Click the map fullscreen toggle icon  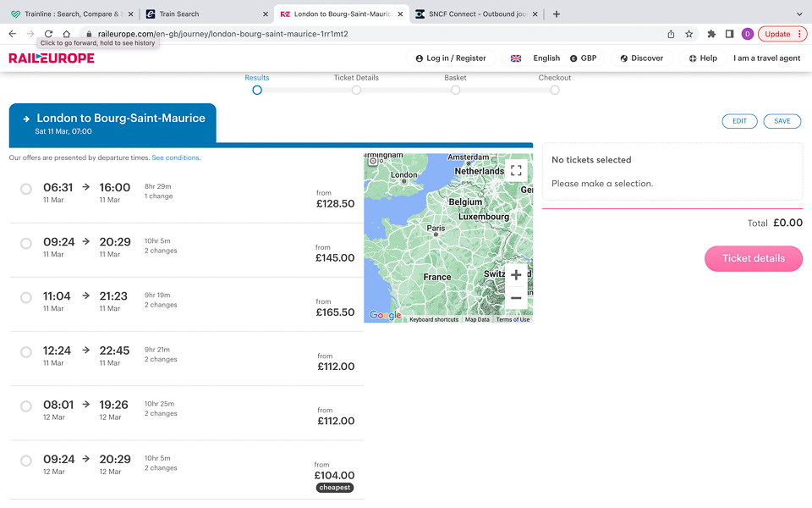pyautogui.click(x=516, y=170)
